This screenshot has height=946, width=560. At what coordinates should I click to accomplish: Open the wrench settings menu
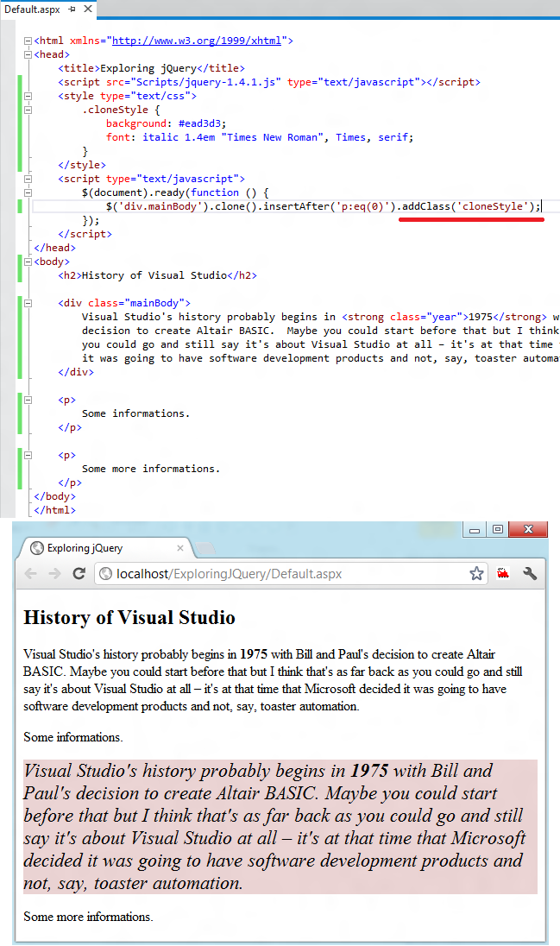pyautogui.click(x=530, y=574)
